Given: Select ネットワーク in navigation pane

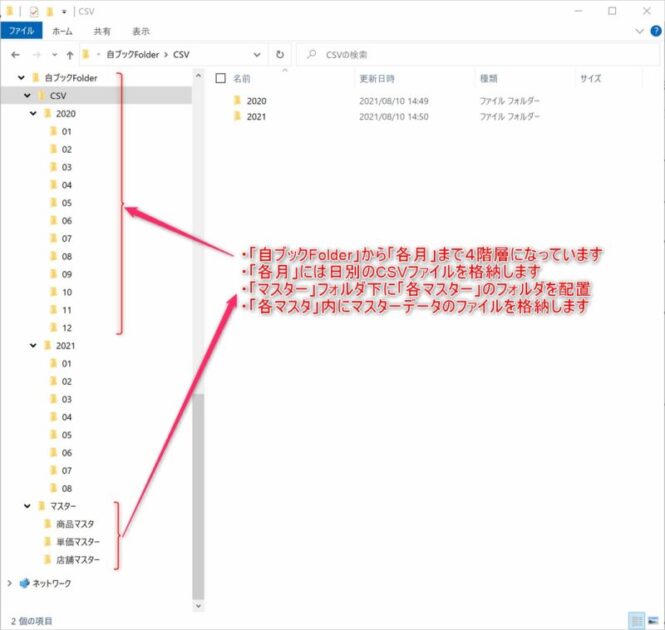Looking at the screenshot, I should [51, 583].
